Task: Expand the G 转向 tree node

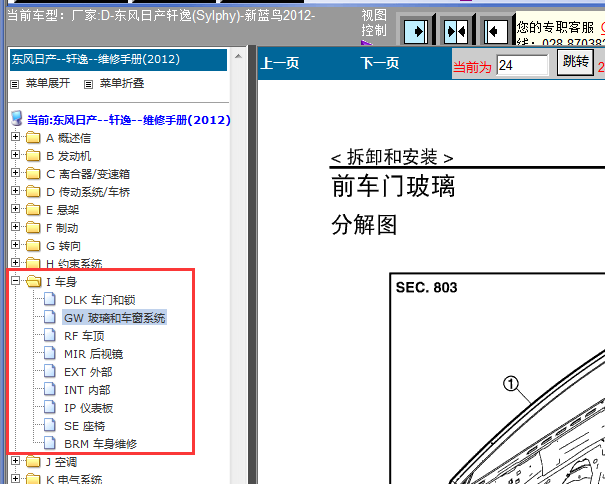Action: pos(15,245)
